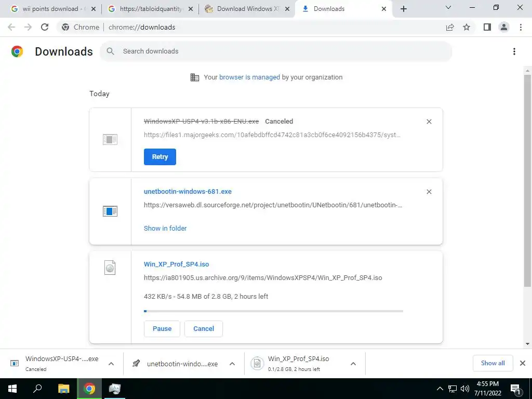Follow the browser is managed link

[x=249, y=77]
